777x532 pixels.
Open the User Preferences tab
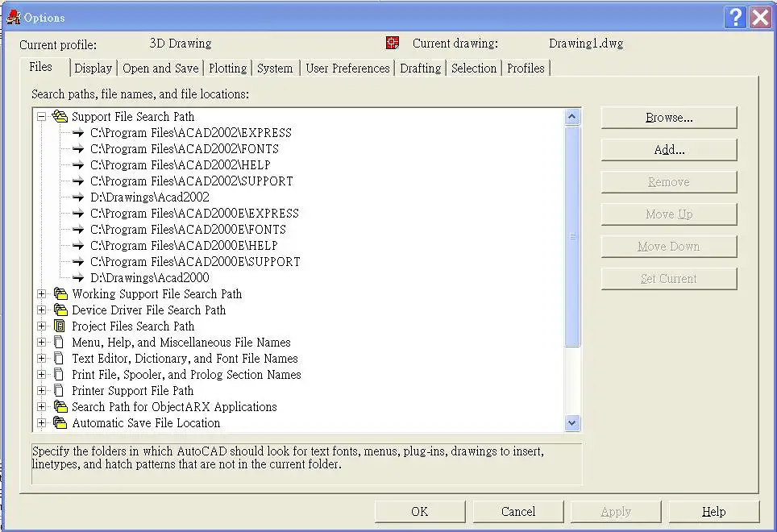click(x=348, y=68)
